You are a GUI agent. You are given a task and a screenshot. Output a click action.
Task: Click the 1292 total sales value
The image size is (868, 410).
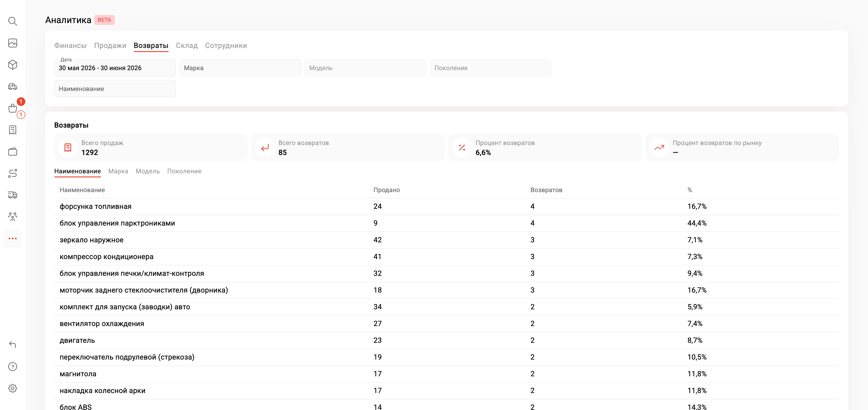[90, 153]
